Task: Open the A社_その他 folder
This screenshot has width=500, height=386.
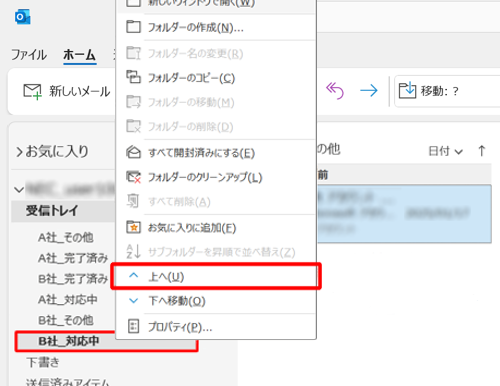Action: pos(66,238)
